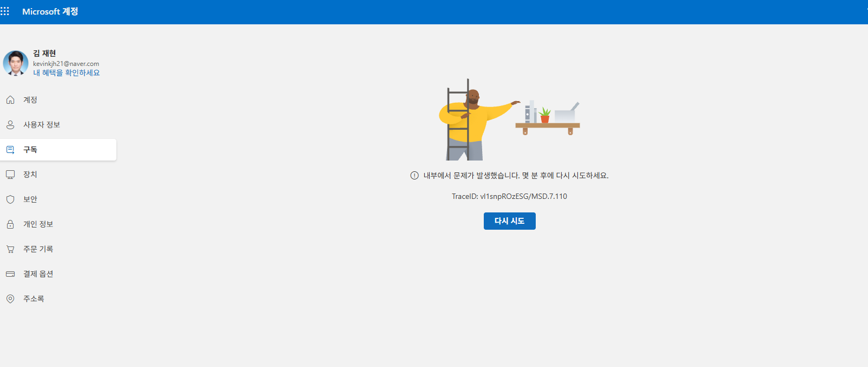
Task: Click the 다시 시도 retry button
Action: (x=510, y=221)
